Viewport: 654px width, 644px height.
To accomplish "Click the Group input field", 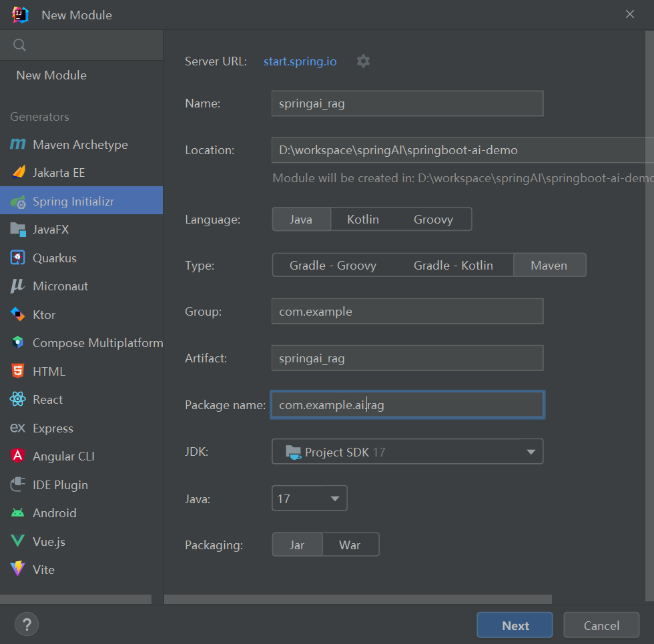I will coord(407,312).
